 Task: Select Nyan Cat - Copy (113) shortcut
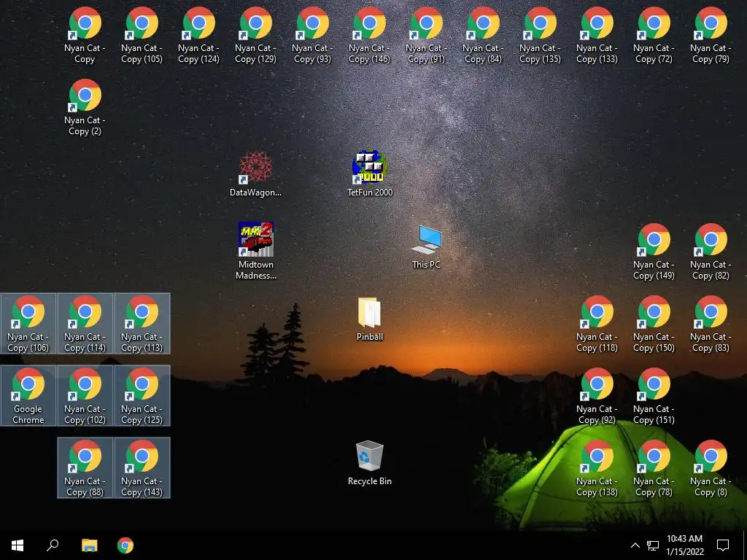(x=142, y=324)
